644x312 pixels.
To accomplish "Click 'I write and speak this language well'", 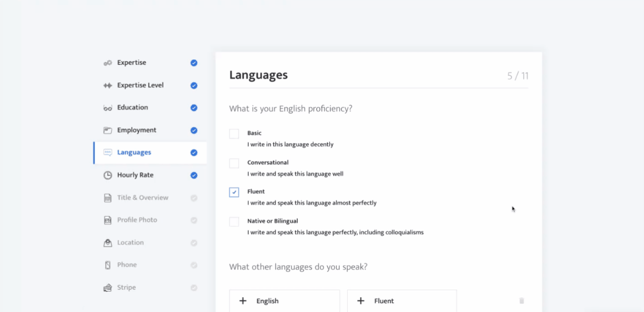I will coord(295,174).
